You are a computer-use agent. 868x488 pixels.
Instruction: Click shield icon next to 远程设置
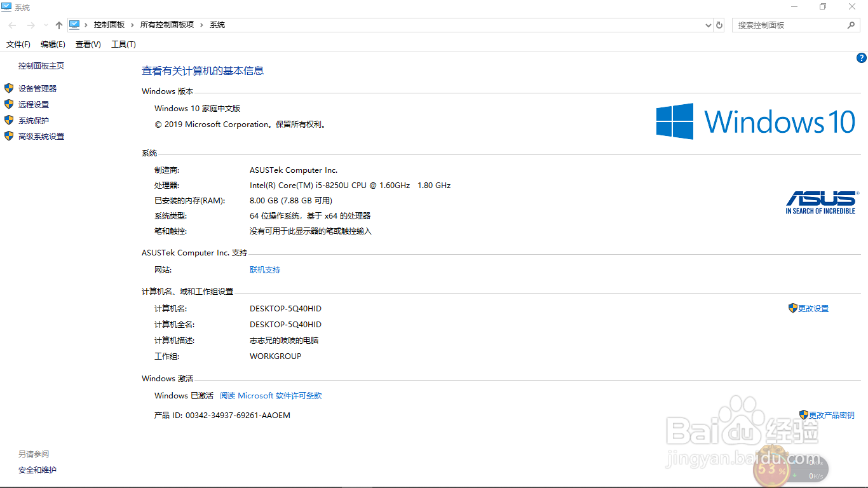click(9, 104)
